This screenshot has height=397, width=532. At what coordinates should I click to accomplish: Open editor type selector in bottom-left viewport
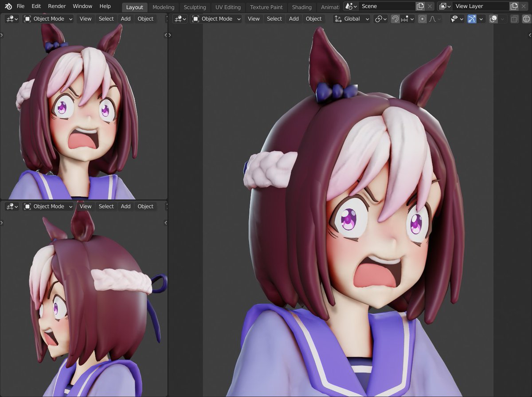pyautogui.click(x=12, y=206)
